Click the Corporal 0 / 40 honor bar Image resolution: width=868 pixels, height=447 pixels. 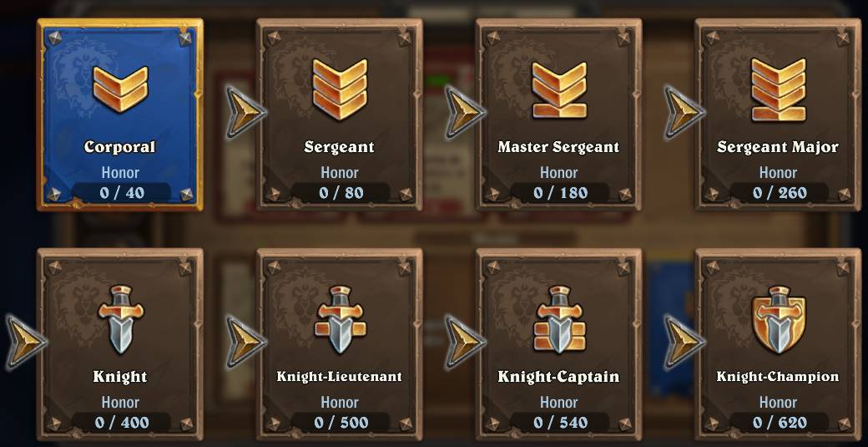120,193
